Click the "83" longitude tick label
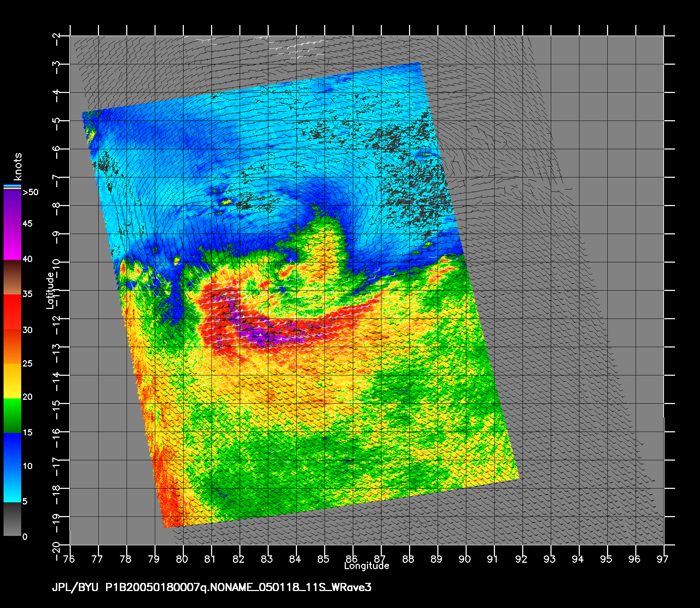This screenshot has width=700, height=608. point(267,559)
